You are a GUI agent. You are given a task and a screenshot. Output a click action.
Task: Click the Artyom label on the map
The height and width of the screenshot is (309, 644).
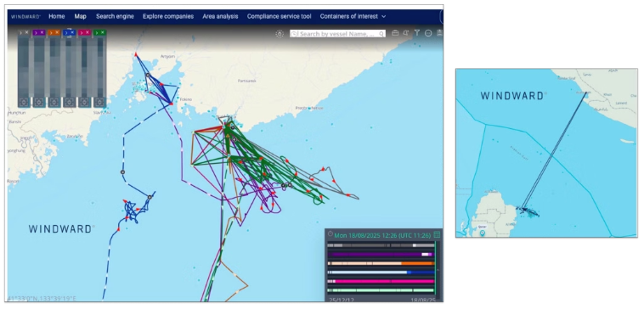167,56
